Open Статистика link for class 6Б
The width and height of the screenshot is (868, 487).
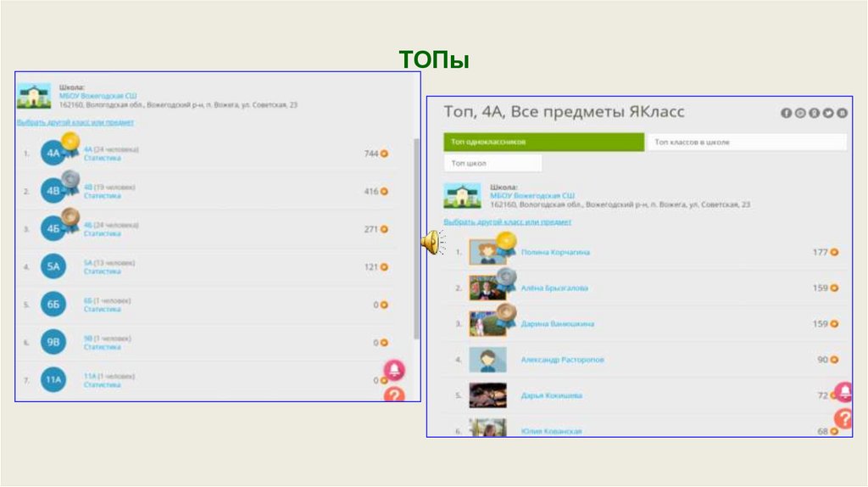(x=102, y=309)
